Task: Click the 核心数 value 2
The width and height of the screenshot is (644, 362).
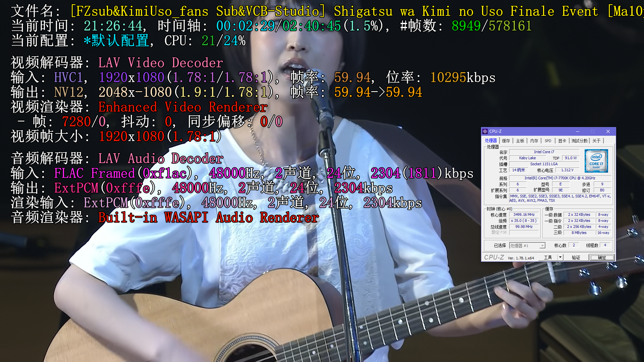Action: tap(574, 245)
